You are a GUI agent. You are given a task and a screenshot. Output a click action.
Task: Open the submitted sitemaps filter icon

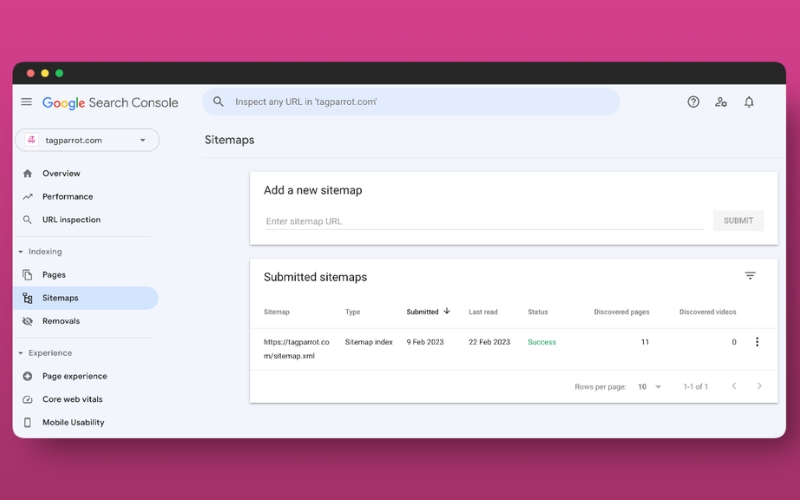(749, 276)
